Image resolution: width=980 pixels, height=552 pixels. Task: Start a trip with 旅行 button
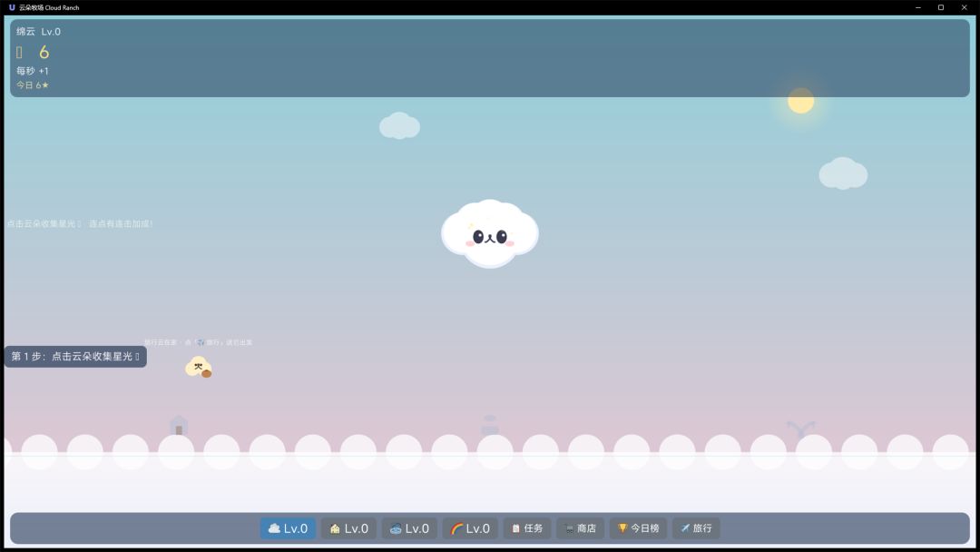point(696,528)
